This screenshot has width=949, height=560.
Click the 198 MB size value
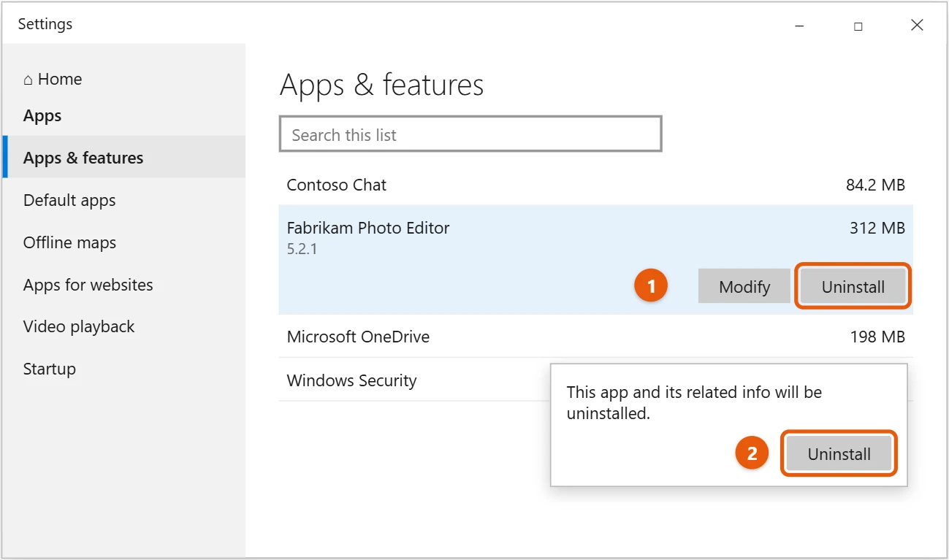coord(877,337)
